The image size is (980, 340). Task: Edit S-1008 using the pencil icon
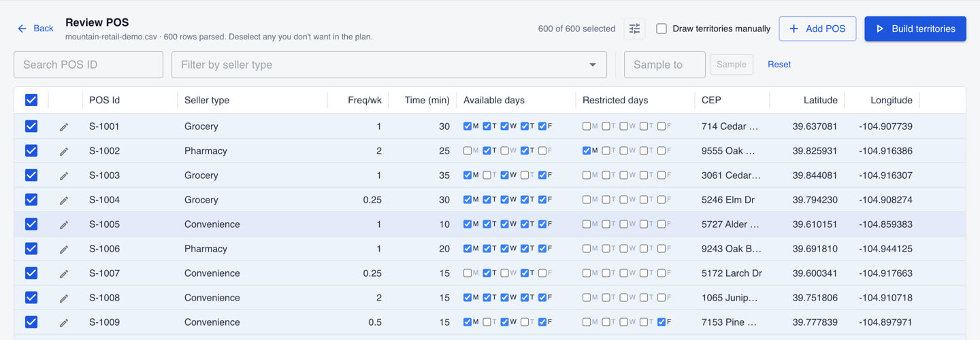pyautogui.click(x=64, y=298)
